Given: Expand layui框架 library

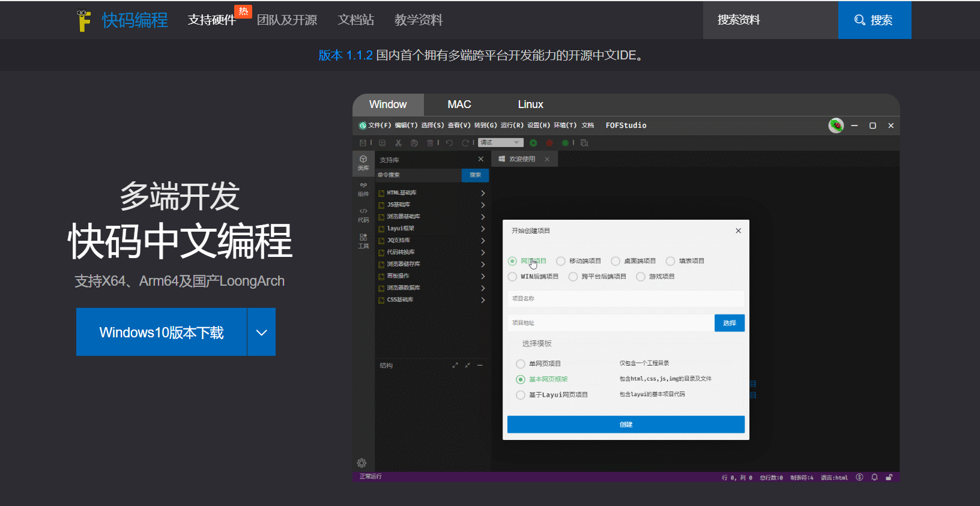Looking at the screenshot, I should [x=483, y=229].
